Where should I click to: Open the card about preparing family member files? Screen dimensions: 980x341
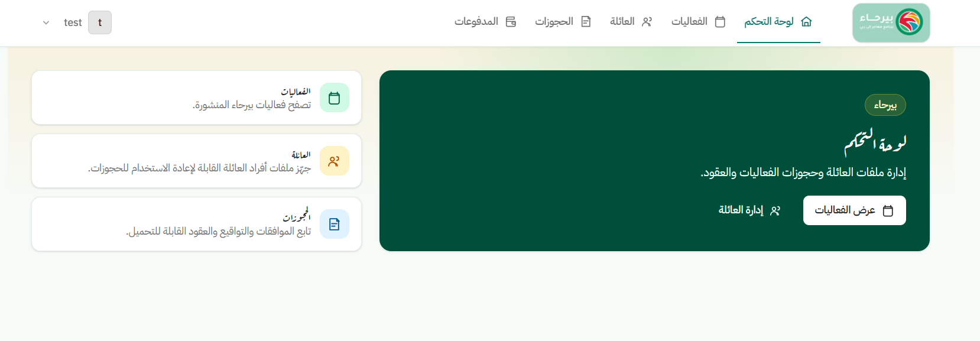[x=196, y=161]
